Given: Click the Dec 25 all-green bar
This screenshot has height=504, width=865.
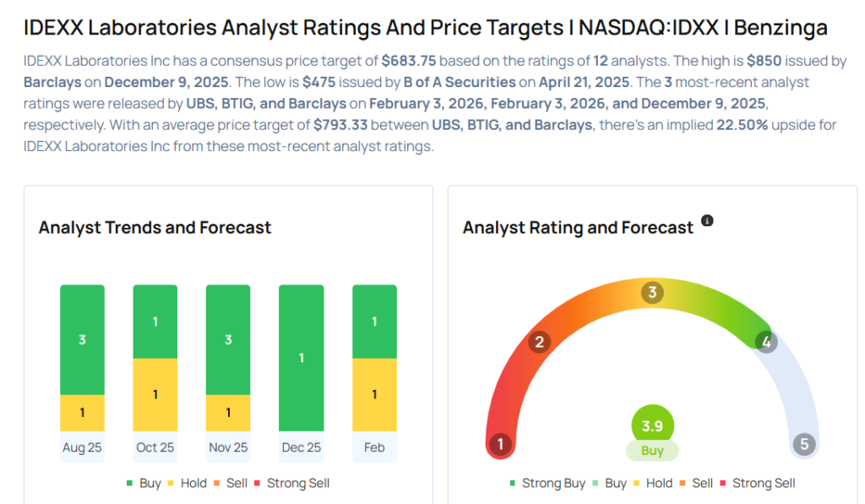Looking at the screenshot, I should pos(302,358).
